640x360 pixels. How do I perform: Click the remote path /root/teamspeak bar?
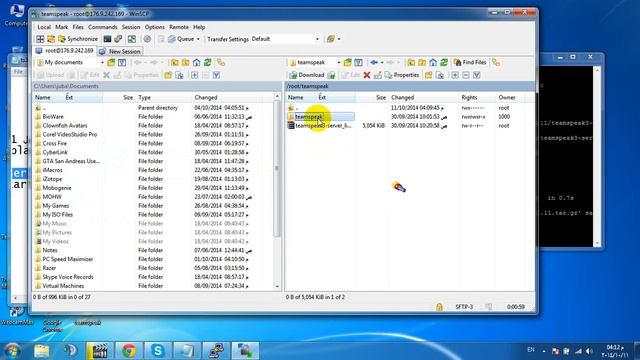coord(409,86)
